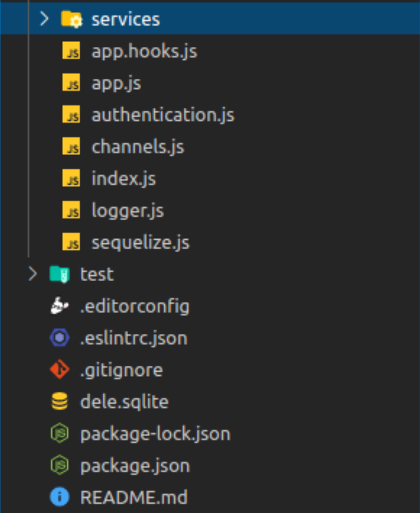The width and height of the screenshot is (420, 513).
Task: Click the orange git icon beside .gitignore
Action: (x=59, y=370)
